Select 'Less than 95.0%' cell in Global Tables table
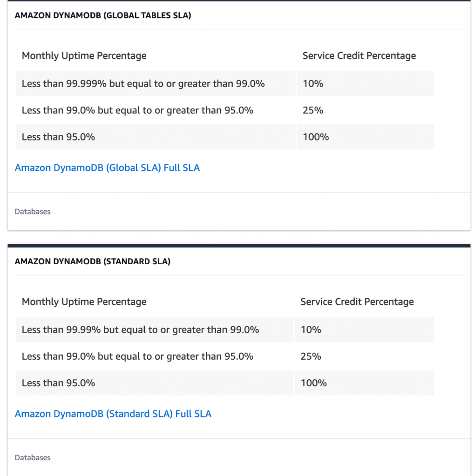Screen dimensions: 474x476 [x=59, y=137]
